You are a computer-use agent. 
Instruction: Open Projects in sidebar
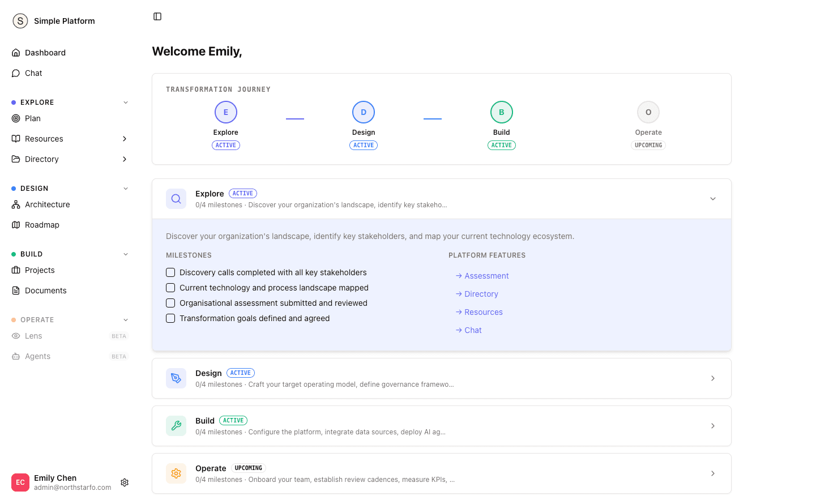coord(70,270)
